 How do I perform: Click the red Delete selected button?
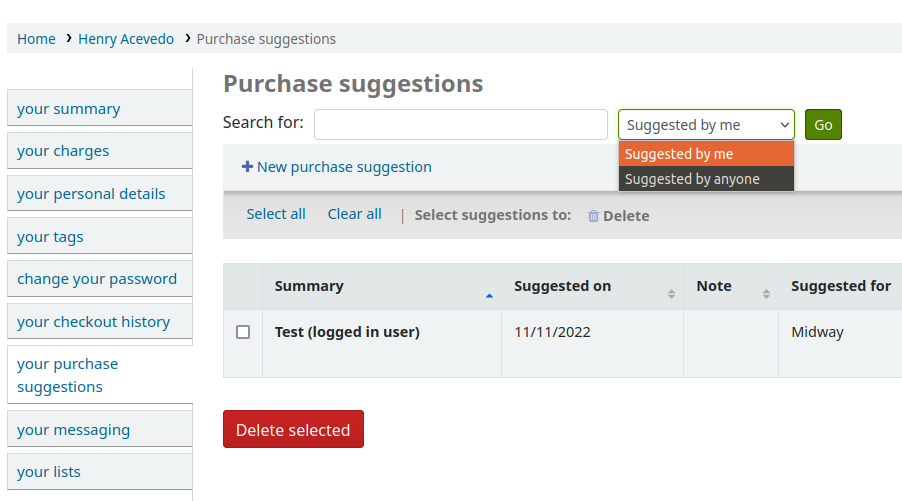tap(293, 430)
